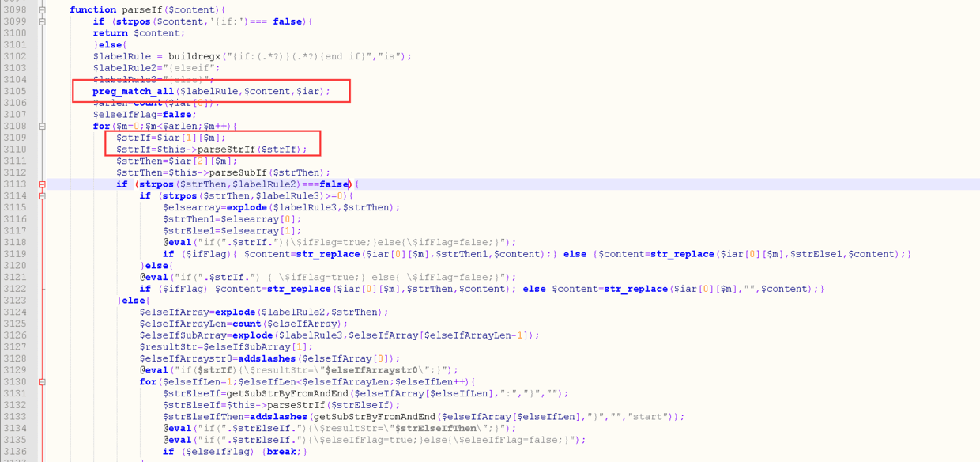
Task: Click line number 3129 in the gutter
Action: pyautogui.click(x=14, y=370)
